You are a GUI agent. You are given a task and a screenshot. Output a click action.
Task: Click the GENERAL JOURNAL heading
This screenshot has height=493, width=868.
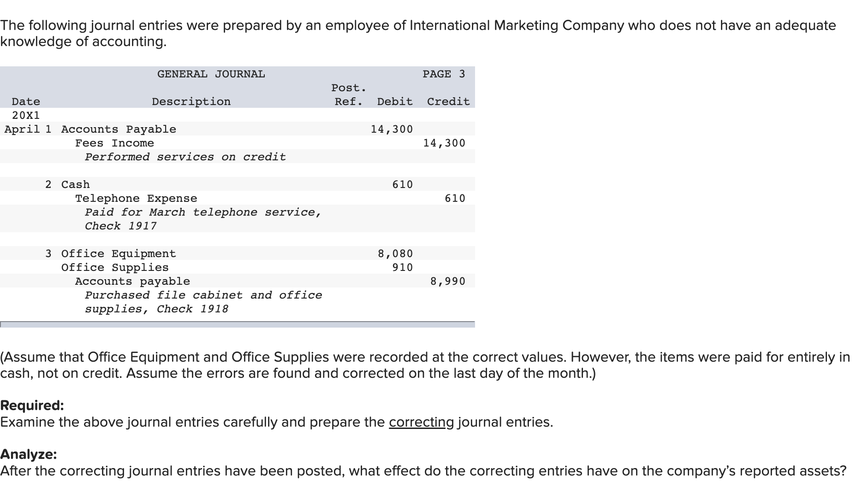tap(211, 74)
